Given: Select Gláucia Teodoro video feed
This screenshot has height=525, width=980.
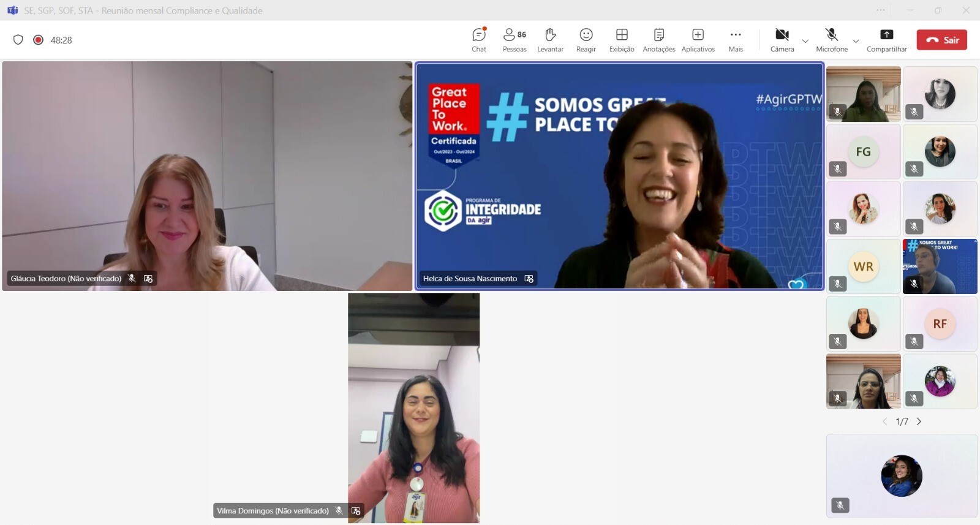Looking at the screenshot, I should tap(207, 176).
